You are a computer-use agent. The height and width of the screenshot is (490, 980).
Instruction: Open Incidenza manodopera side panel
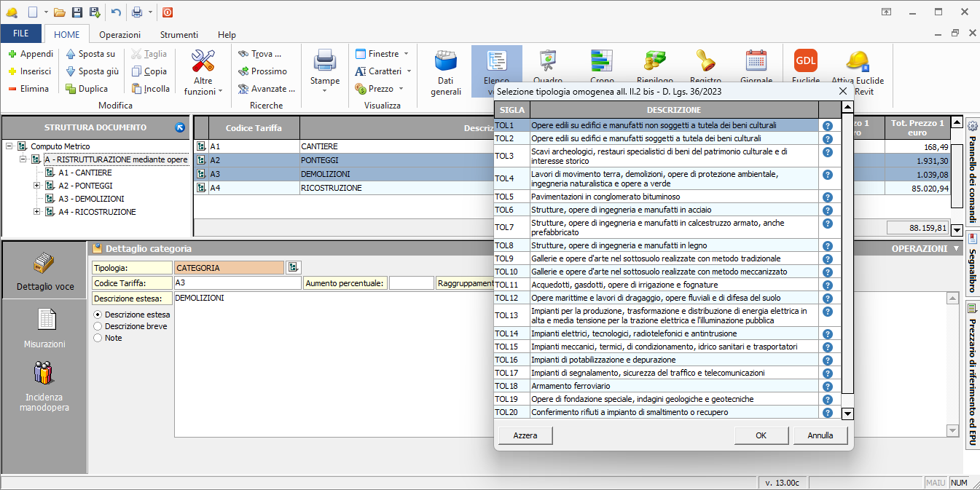[x=44, y=374]
